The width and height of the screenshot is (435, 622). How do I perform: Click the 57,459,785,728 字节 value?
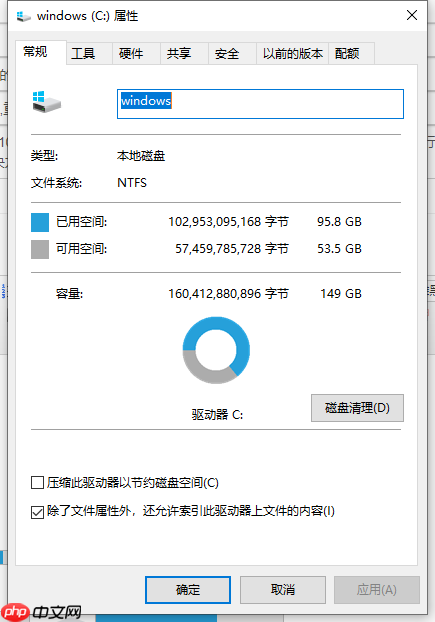tap(232, 249)
